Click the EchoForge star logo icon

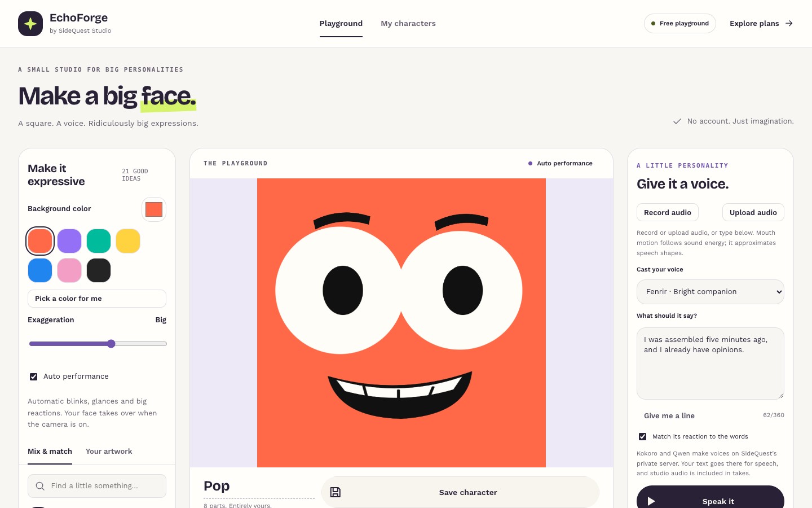click(30, 24)
